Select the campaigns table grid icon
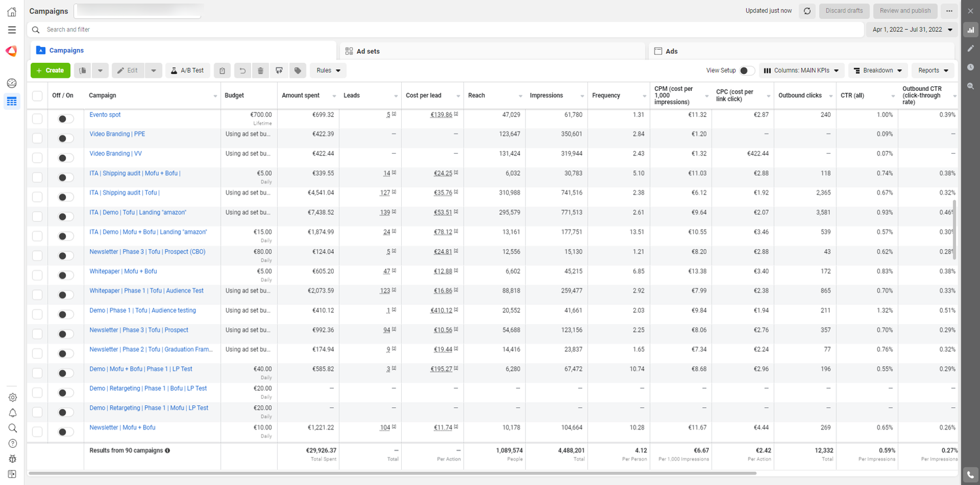 (12, 101)
